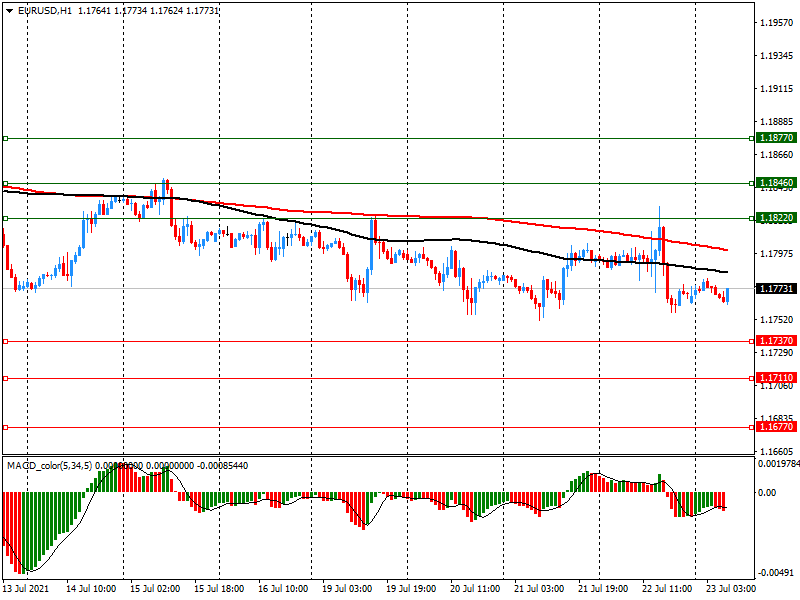This screenshot has height=600, width=800.
Task: Click the left handle of the 1.17370 line
Action: pyautogui.click(x=6, y=341)
